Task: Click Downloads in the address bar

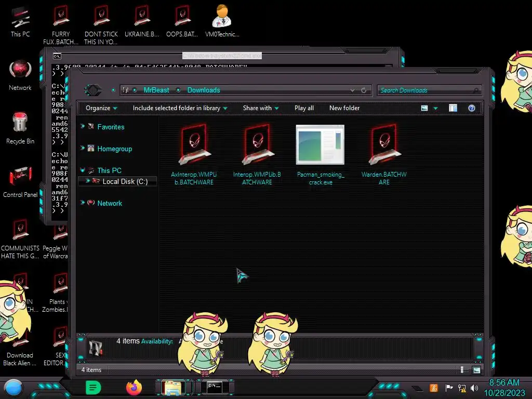Action: tap(204, 90)
